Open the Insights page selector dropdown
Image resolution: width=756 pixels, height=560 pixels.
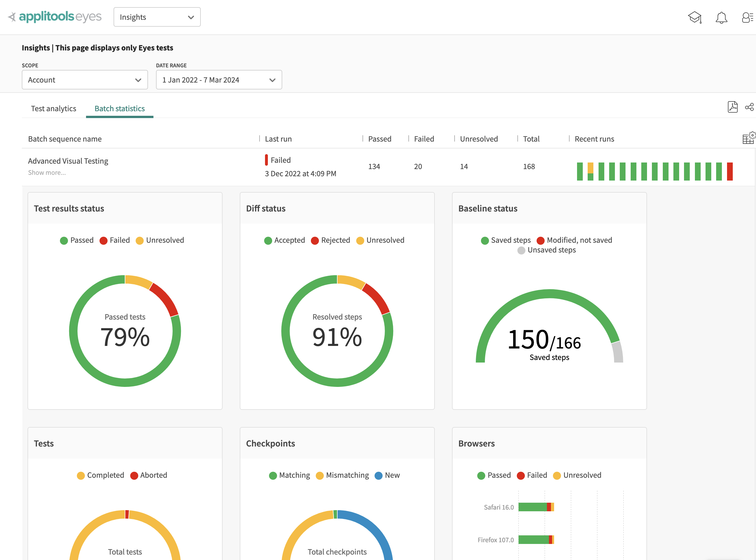click(x=157, y=17)
